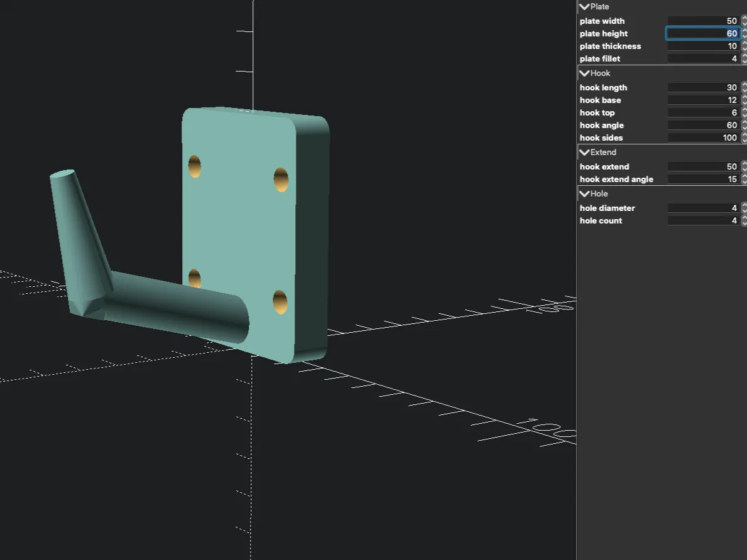The width and height of the screenshot is (747, 560).
Task: Focus the hook sides input
Action: pos(702,138)
